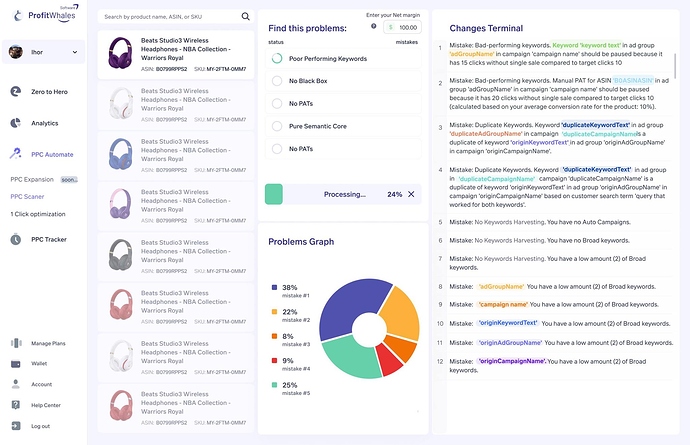Open Account link
Image resolution: width=690 pixels, height=445 pixels.
tap(41, 384)
